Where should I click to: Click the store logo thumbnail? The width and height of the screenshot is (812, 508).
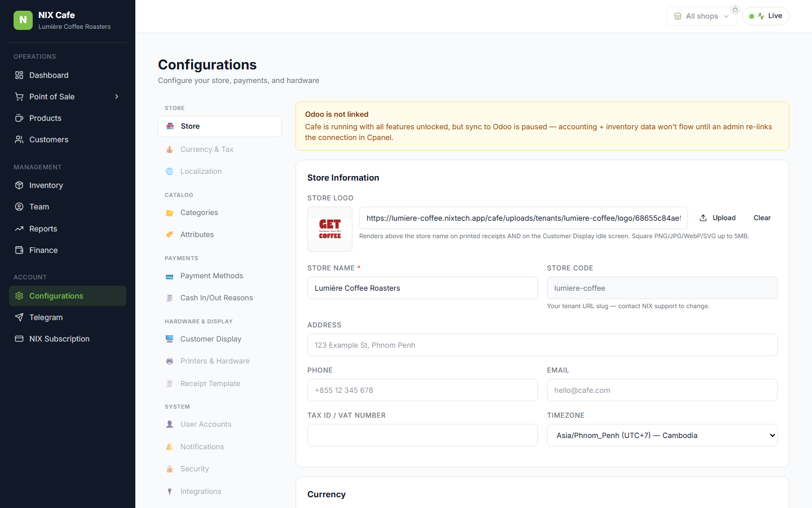pyautogui.click(x=330, y=229)
